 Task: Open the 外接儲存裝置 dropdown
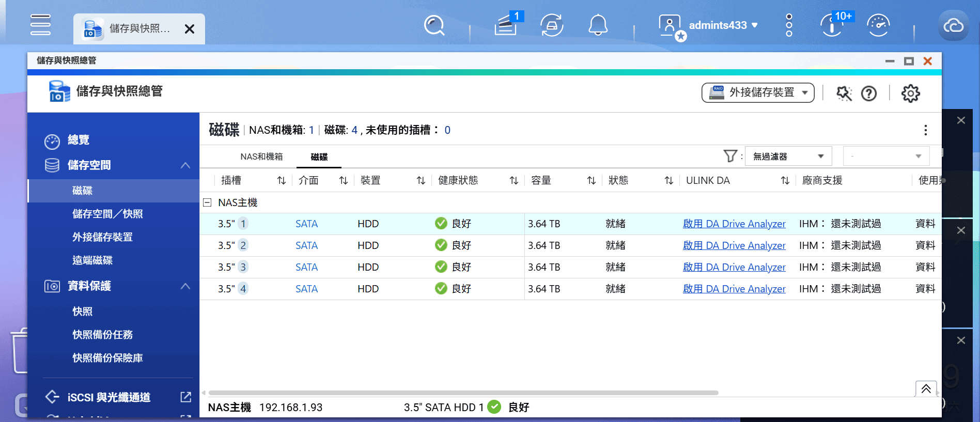[757, 93]
